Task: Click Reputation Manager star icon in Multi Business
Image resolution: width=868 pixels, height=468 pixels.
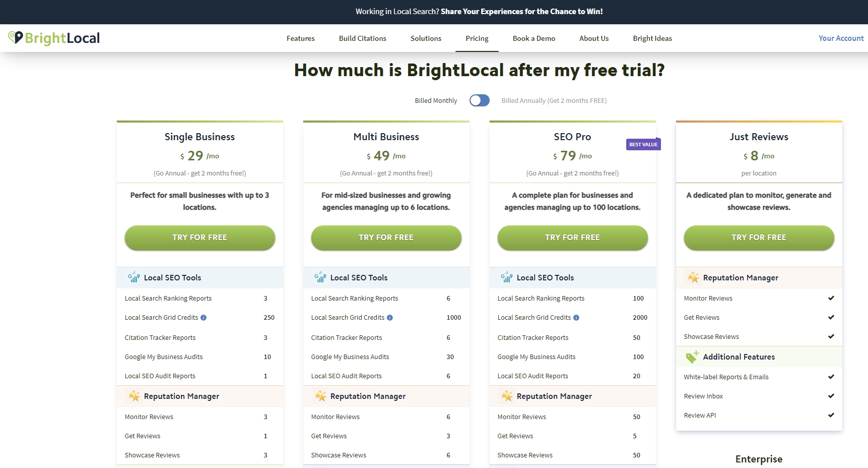Action: (x=320, y=396)
